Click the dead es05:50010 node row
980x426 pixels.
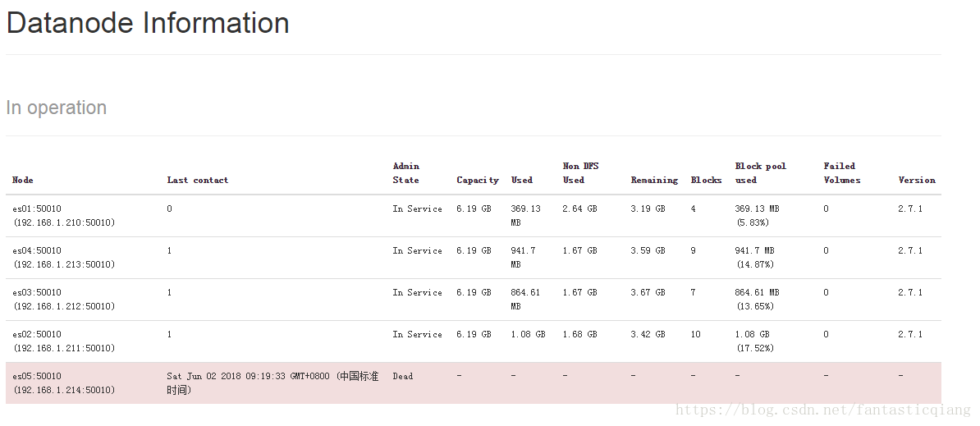coord(473,382)
